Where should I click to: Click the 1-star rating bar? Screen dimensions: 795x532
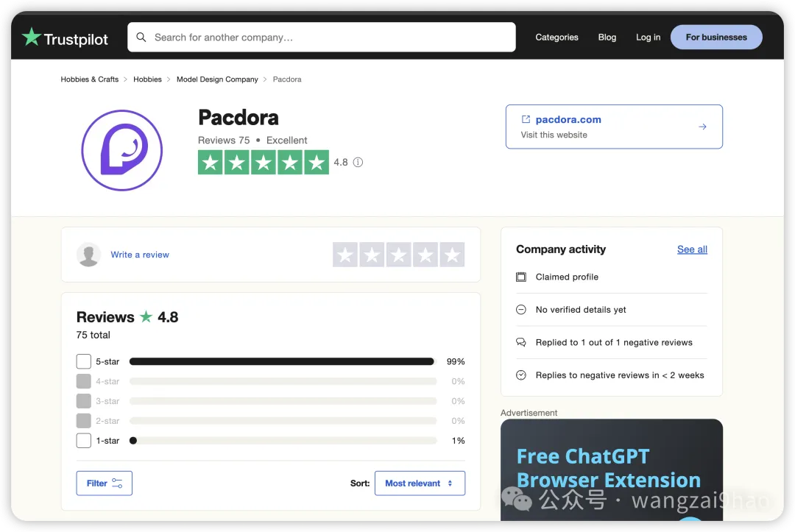click(x=283, y=440)
